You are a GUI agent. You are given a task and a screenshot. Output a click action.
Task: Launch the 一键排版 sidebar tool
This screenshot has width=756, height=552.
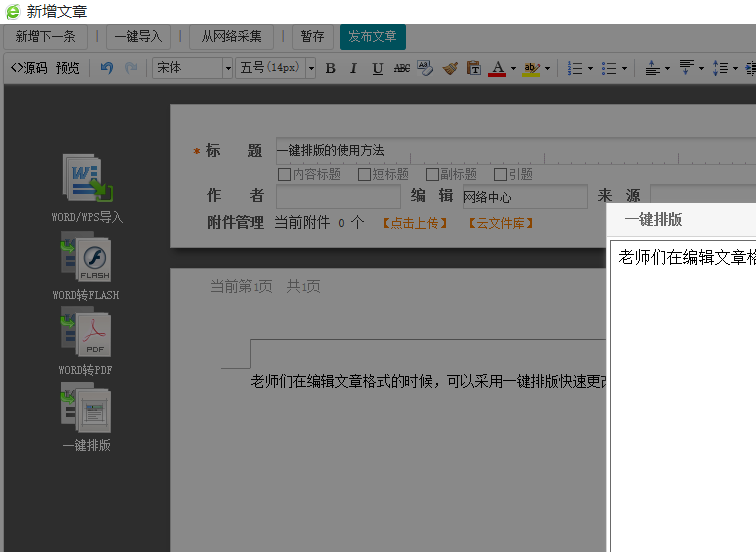(x=86, y=409)
